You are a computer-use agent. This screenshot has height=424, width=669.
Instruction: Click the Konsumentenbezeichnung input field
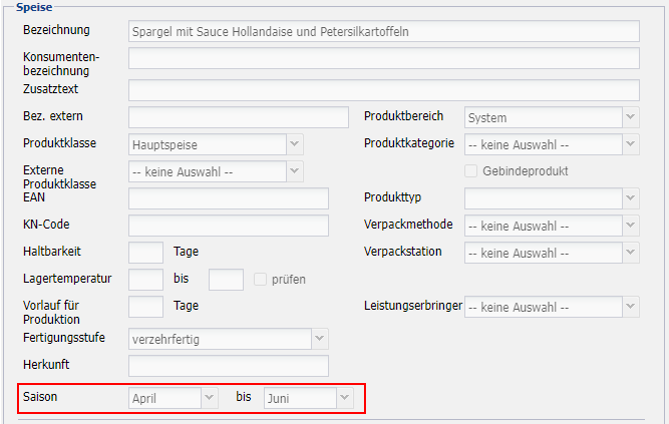tap(383, 58)
